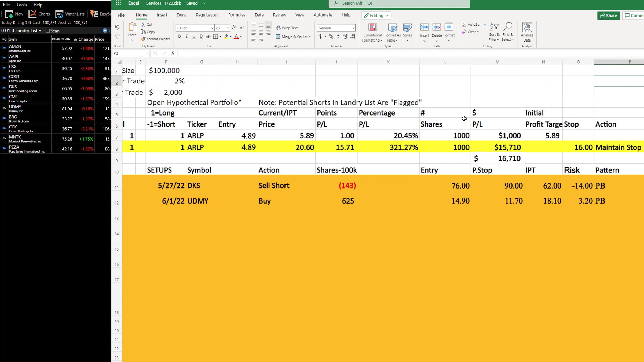Expand the Landry List watchlist dropdown
The width and height of the screenshot is (644, 362).
coord(40,31)
